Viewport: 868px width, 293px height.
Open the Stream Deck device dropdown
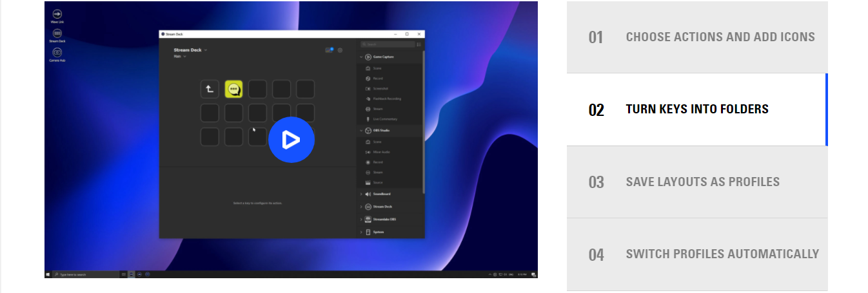[x=190, y=50]
